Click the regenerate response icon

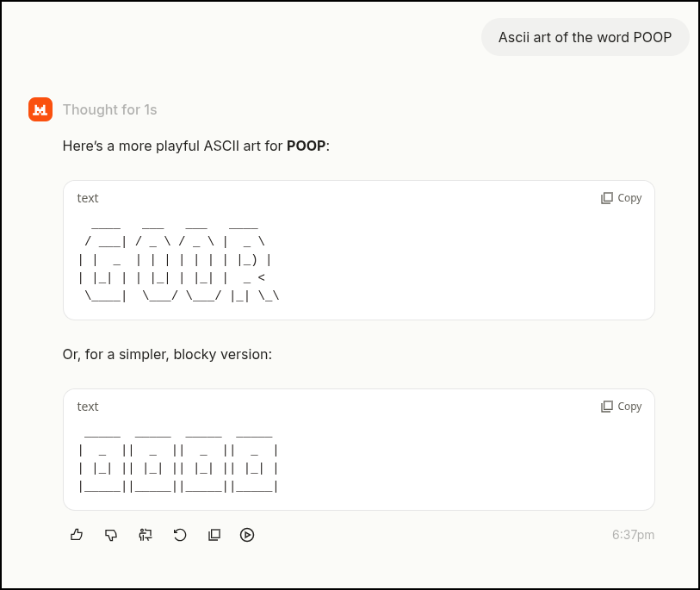click(x=180, y=535)
